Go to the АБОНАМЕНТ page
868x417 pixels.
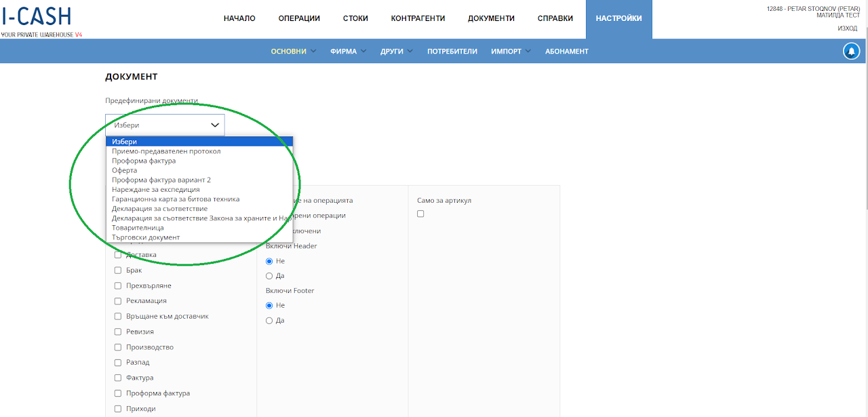[x=567, y=52]
